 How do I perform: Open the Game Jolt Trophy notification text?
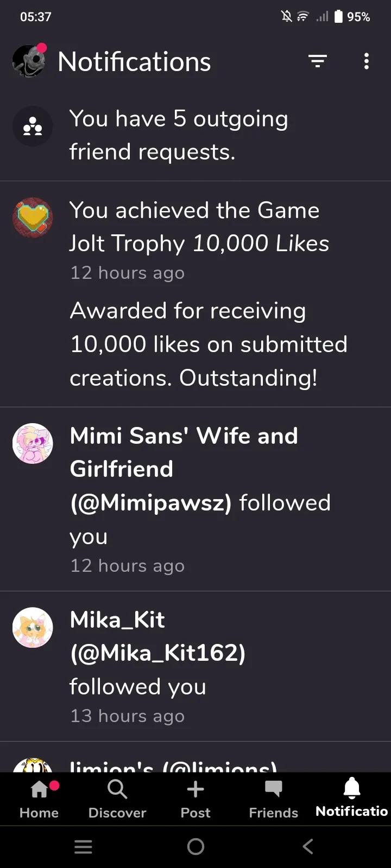point(199,227)
